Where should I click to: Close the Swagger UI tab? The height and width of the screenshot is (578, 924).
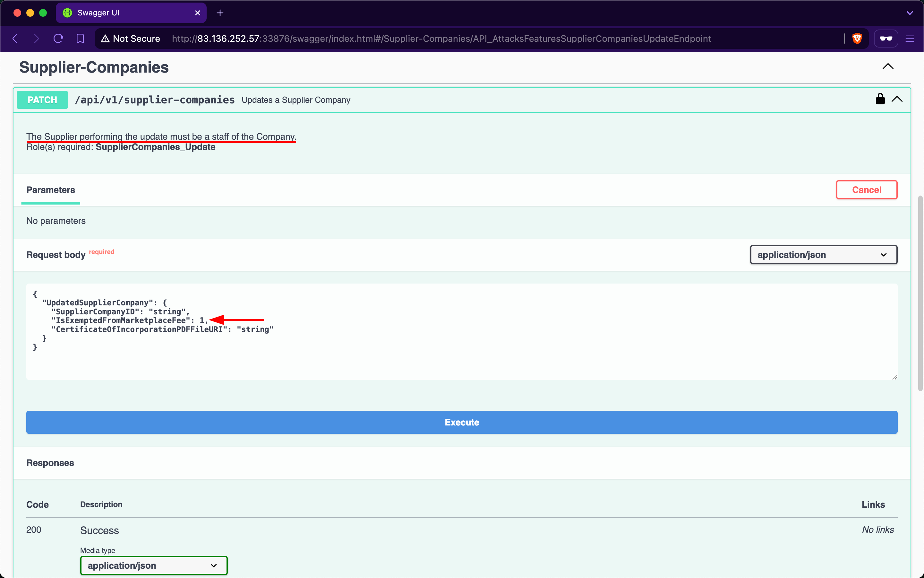coord(197,13)
